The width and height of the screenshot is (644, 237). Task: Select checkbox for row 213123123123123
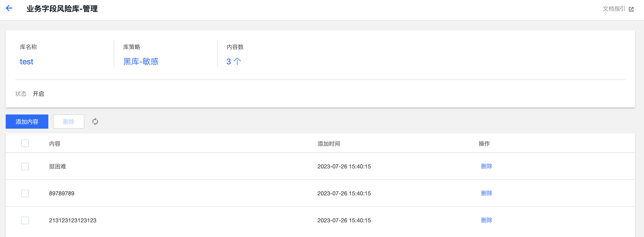tap(25, 220)
